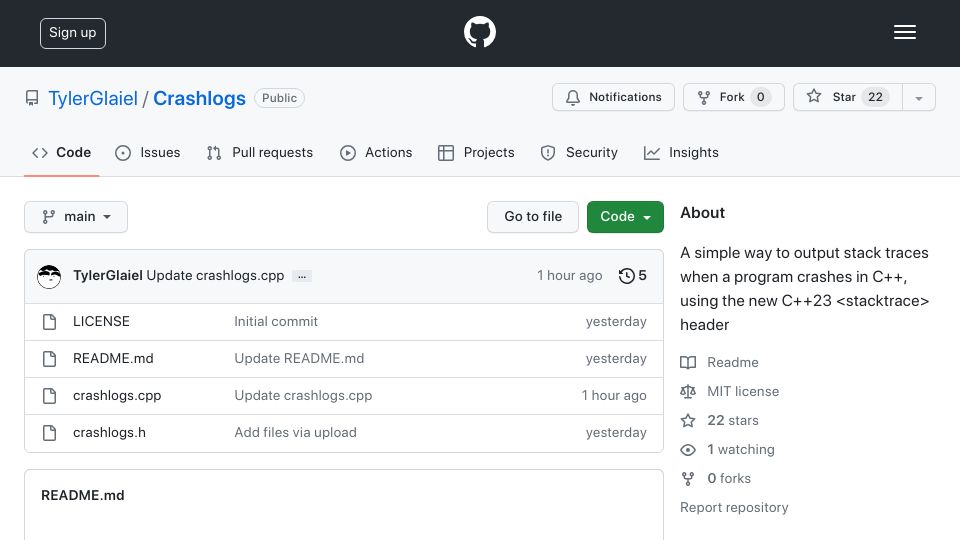Viewport: 960px width, 540px height.
Task: Open the Update README.md commit link
Action: tap(299, 359)
